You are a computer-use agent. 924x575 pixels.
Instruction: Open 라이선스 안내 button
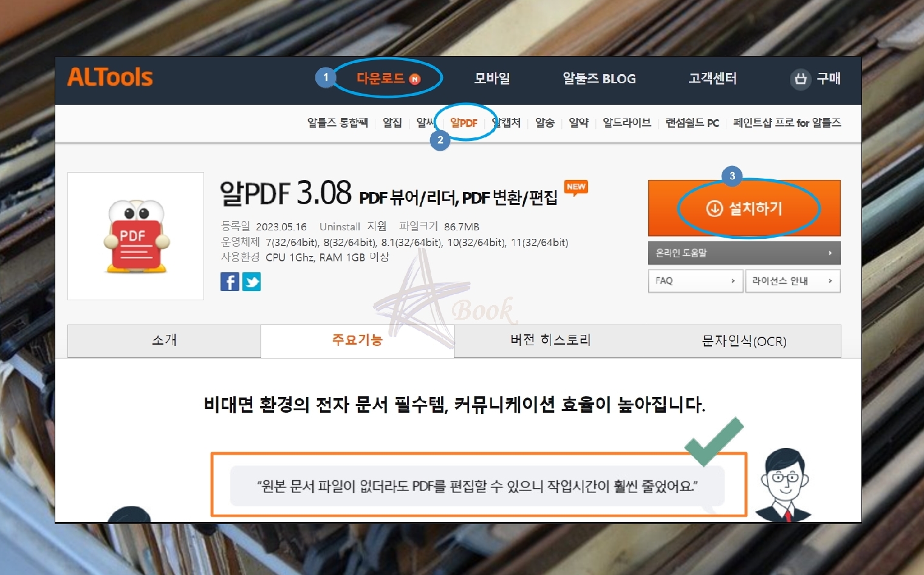(x=793, y=281)
